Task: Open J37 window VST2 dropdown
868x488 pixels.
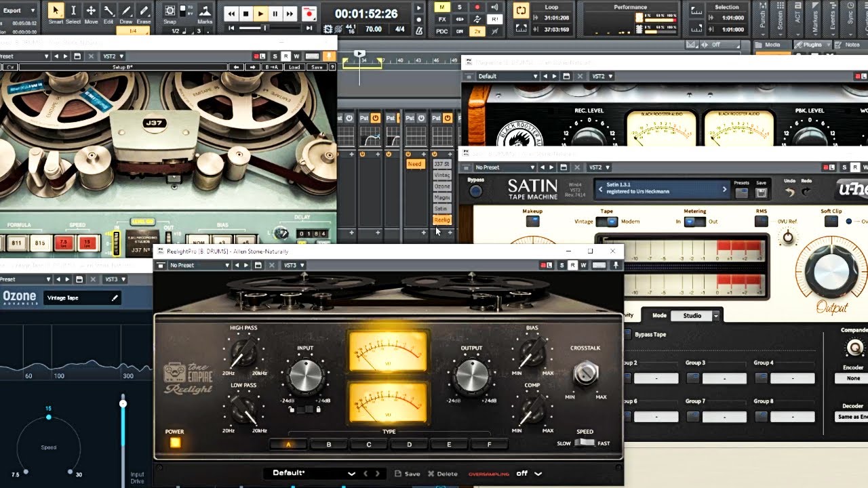Action: coord(111,56)
